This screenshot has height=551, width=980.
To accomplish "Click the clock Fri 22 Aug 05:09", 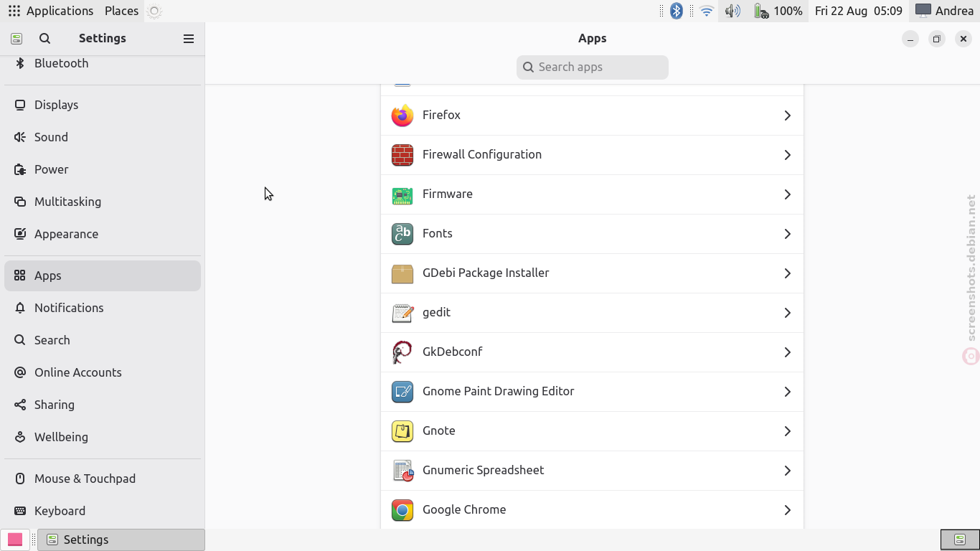I will point(858,11).
